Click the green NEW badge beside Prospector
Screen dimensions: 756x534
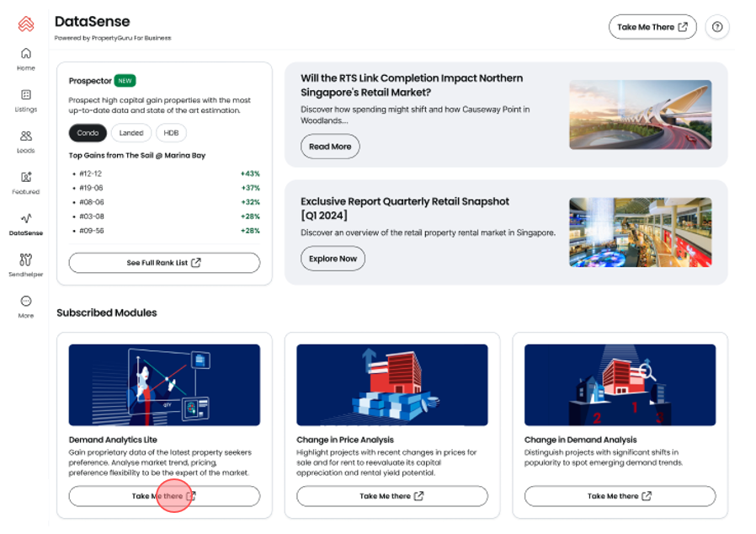click(x=125, y=81)
